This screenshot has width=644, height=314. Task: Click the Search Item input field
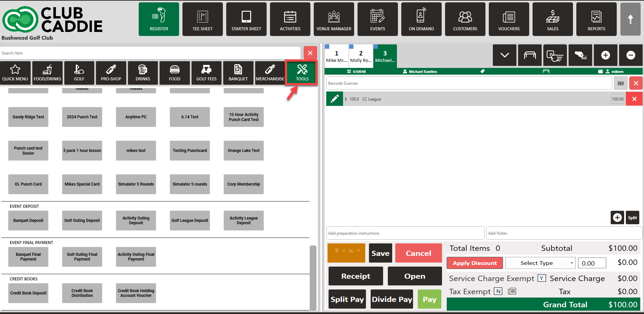point(150,53)
